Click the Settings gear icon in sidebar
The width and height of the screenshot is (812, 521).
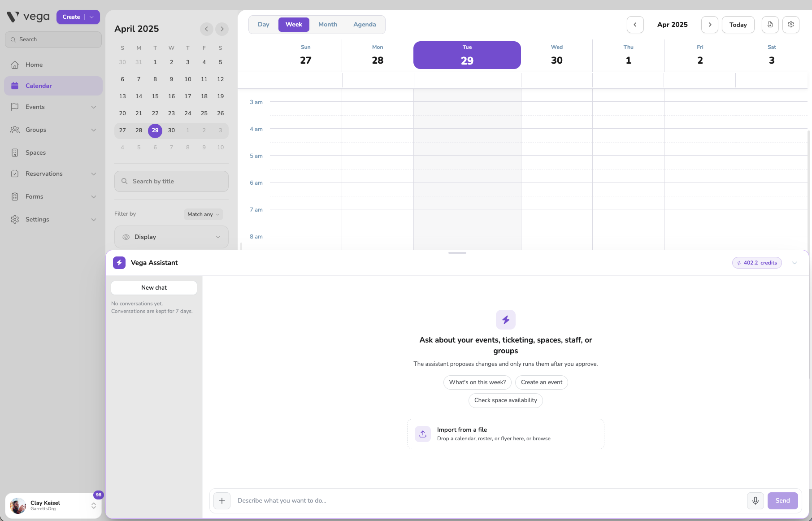(15, 219)
